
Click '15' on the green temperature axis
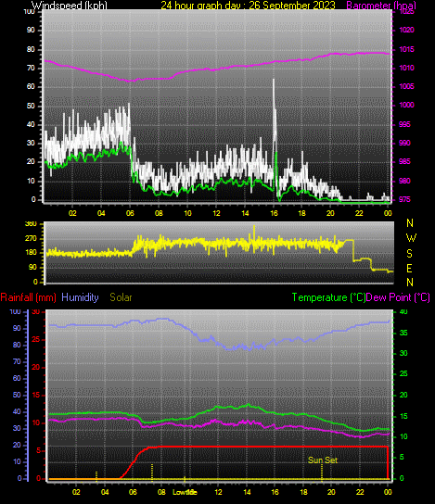pyautogui.click(x=403, y=416)
